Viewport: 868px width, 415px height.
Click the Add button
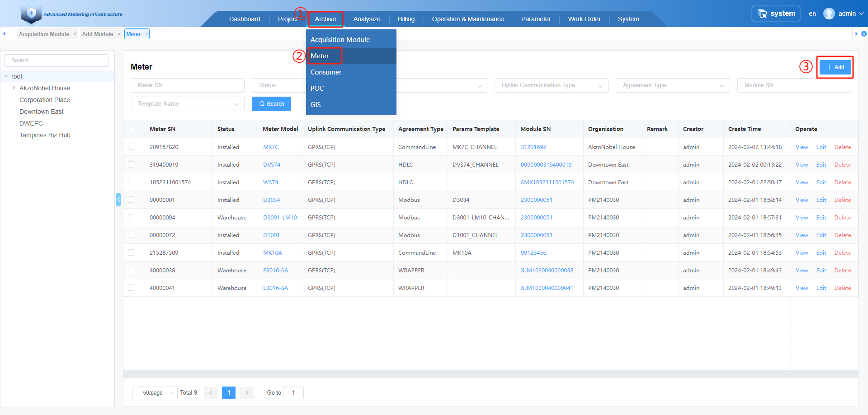835,67
